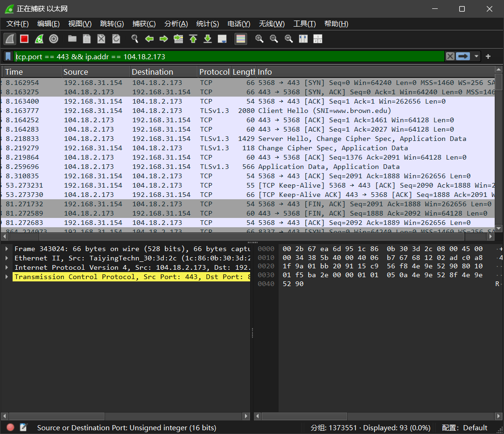The width and height of the screenshot is (504, 434).
Task: Select packet at time 8.162954
Action: point(248,83)
